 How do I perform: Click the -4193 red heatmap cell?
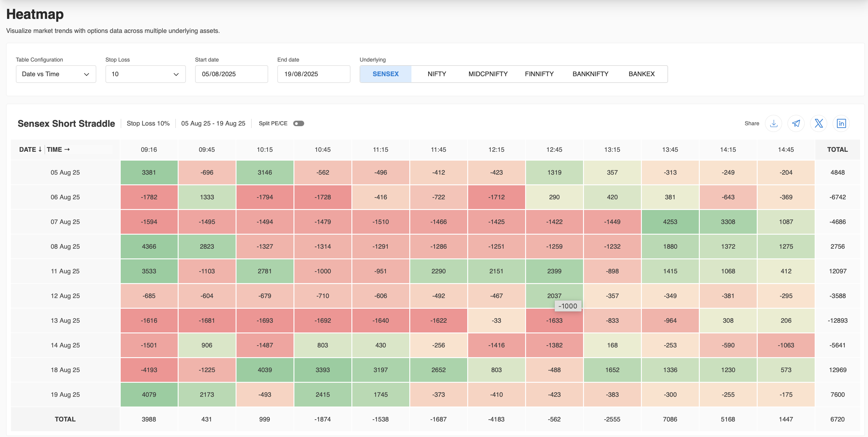click(149, 370)
